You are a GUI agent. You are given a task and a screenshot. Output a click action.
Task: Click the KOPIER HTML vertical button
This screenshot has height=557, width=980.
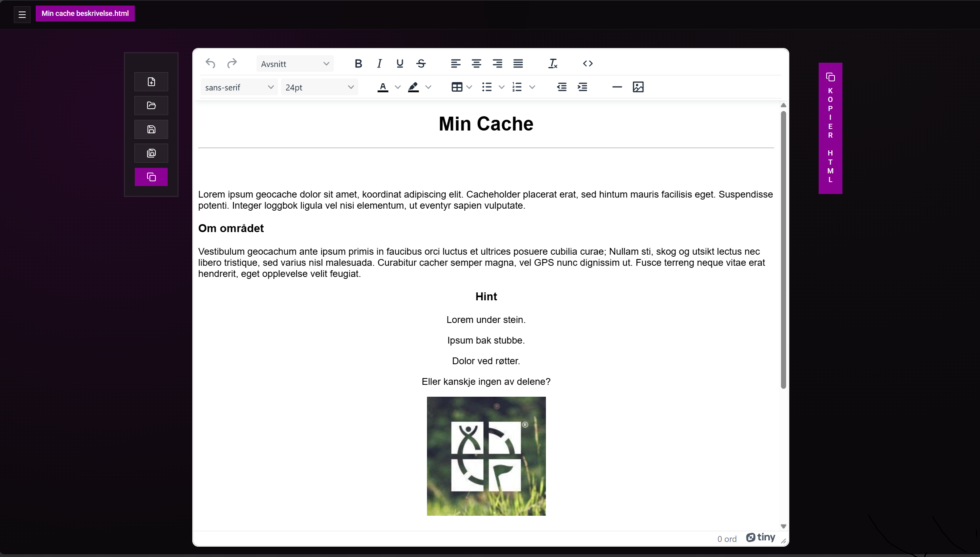[831, 128]
